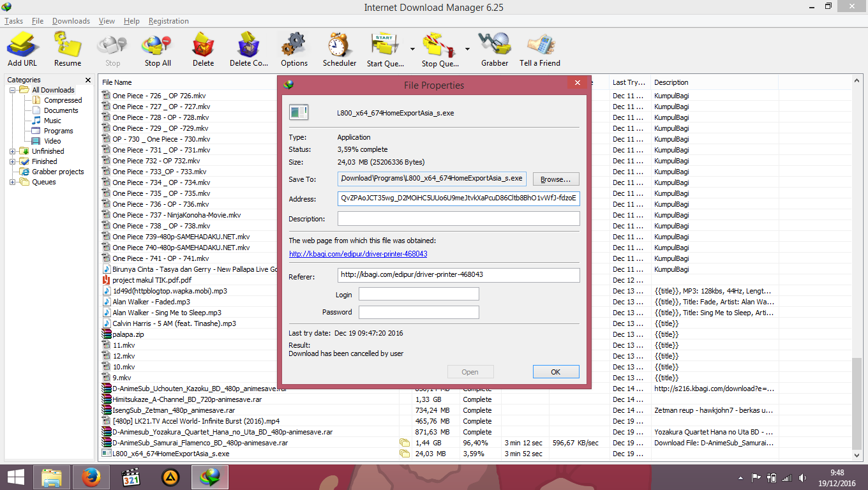The width and height of the screenshot is (868, 490).
Task: Close the Categories panel with X
Action: point(88,80)
